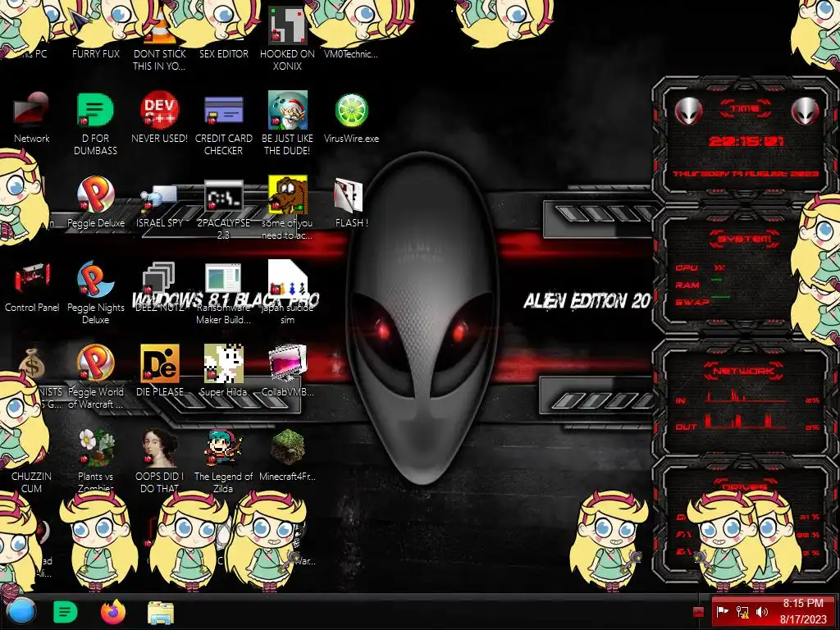840x630 pixels.
Task: Open the Peggle Deluxe icon
Action: coord(95,195)
